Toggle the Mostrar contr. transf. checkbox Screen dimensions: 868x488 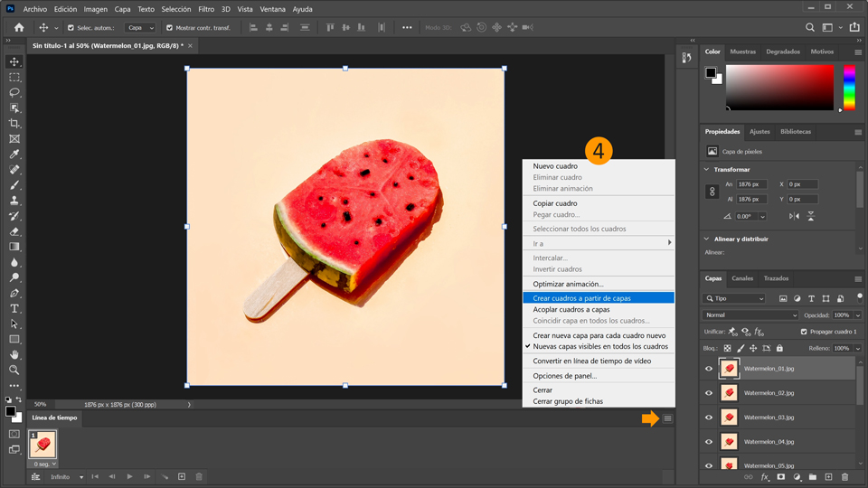[x=169, y=28]
